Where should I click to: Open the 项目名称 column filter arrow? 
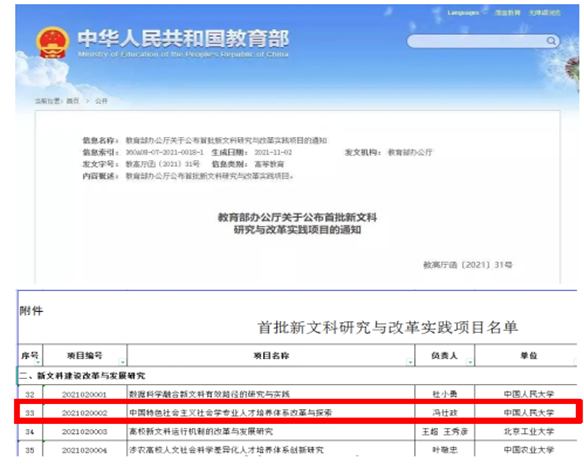coord(410,362)
